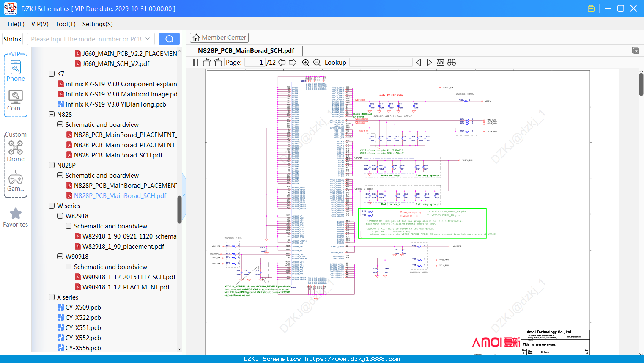Viewport: 644px width, 363px height.
Task: Click the Page number input box
Action: point(255,62)
